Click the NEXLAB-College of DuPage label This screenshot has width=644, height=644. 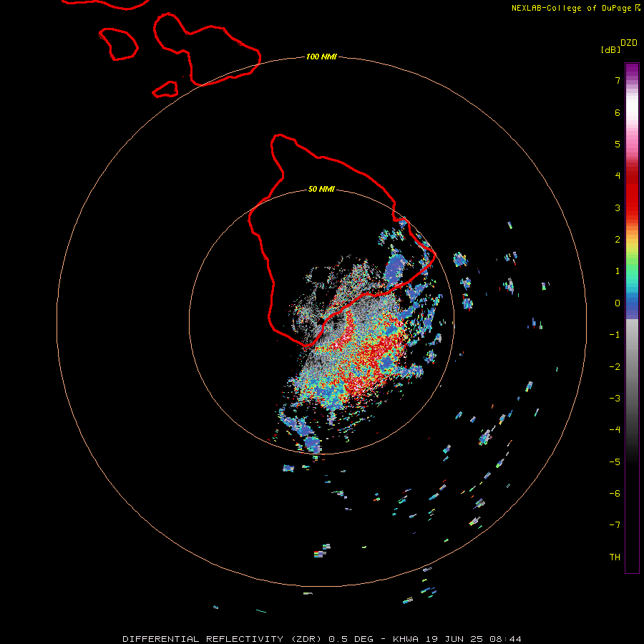(x=575, y=8)
